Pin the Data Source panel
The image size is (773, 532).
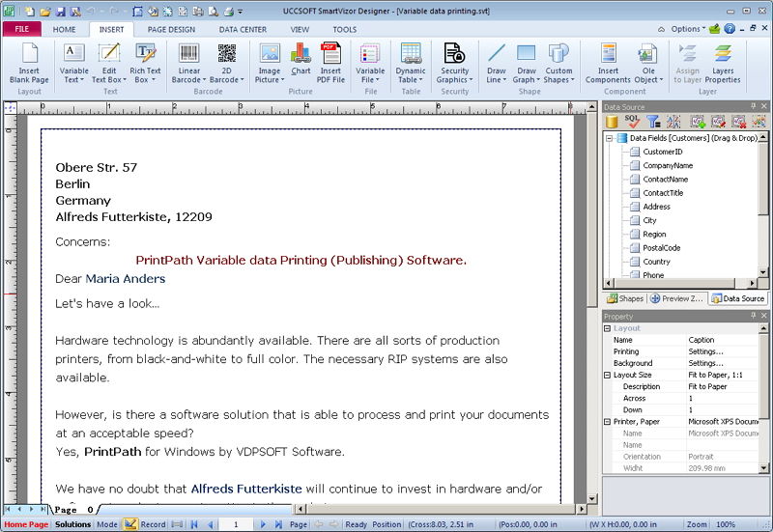click(753, 106)
